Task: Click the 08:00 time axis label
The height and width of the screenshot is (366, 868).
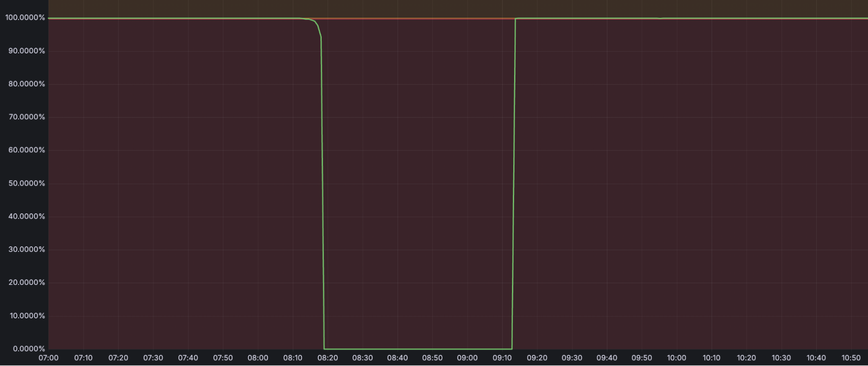Action: coord(258,358)
